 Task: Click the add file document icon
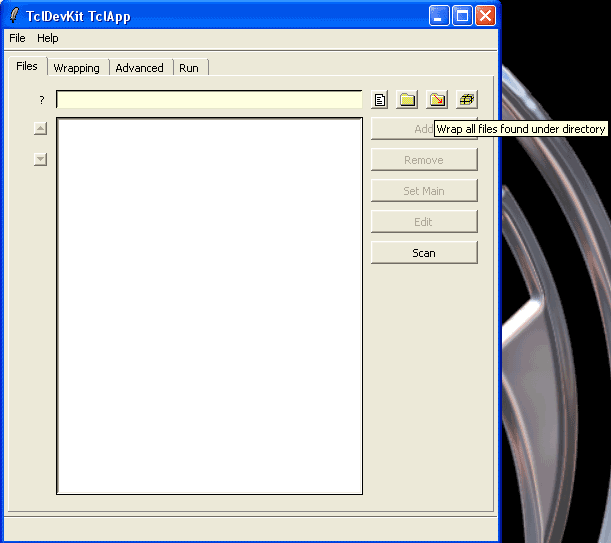pyautogui.click(x=380, y=100)
